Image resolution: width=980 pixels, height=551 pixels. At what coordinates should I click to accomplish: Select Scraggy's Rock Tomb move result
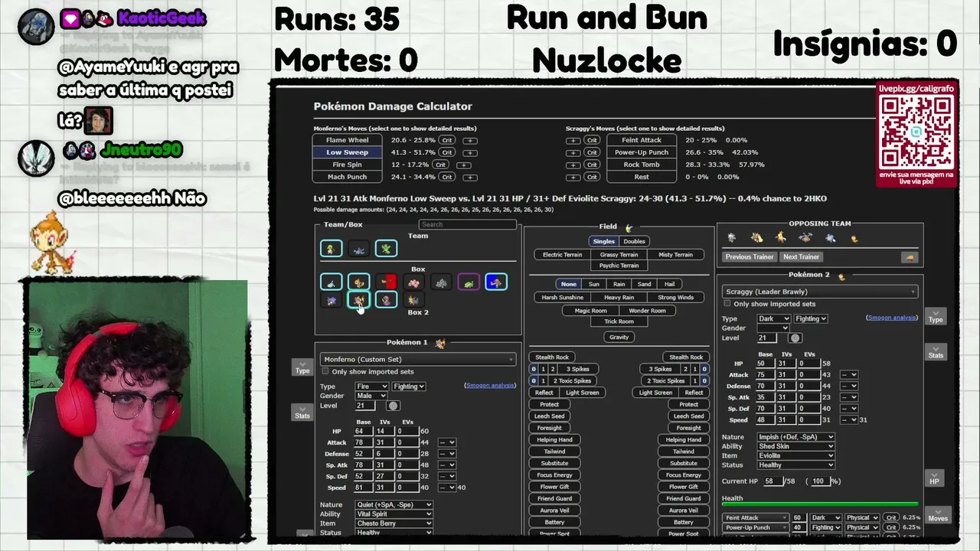click(642, 165)
